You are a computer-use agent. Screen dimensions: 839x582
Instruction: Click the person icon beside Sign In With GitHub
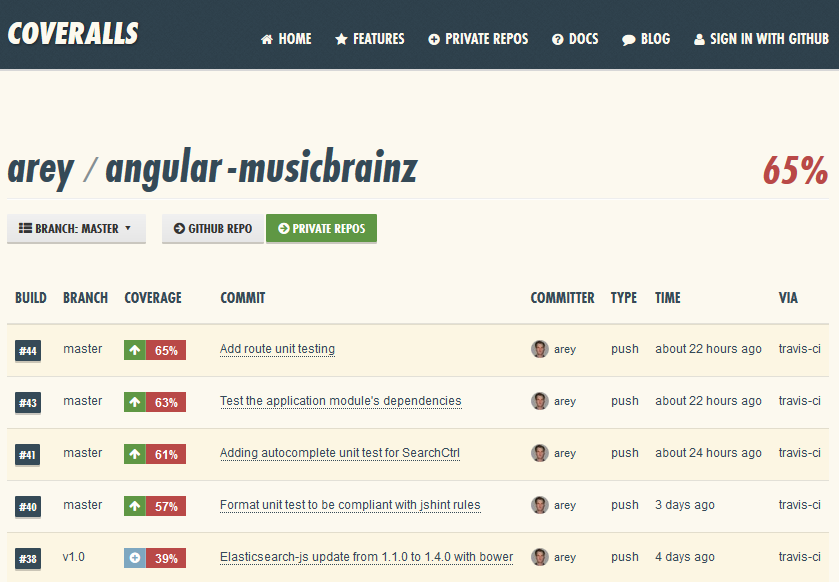(x=699, y=39)
